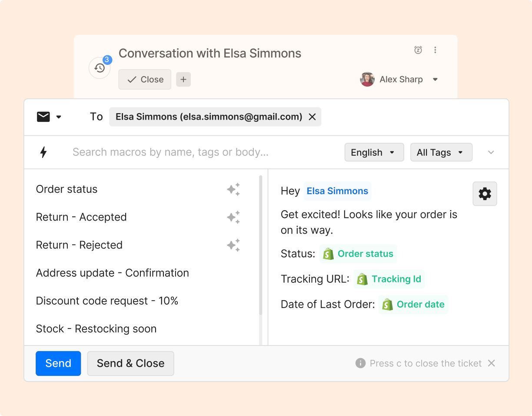Viewport: 532px width, 416px height.
Task: Change language with the English dropdown
Action: (x=374, y=152)
